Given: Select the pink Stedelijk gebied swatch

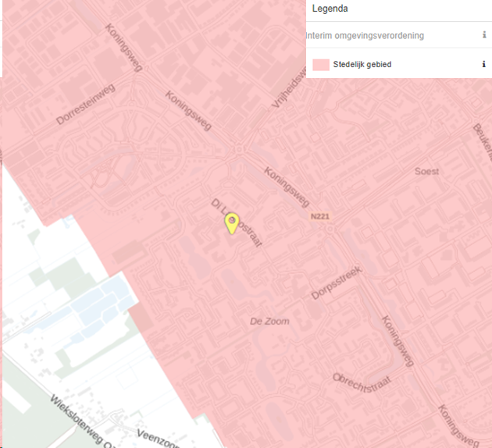Looking at the screenshot, I should [x=321, y=65].
